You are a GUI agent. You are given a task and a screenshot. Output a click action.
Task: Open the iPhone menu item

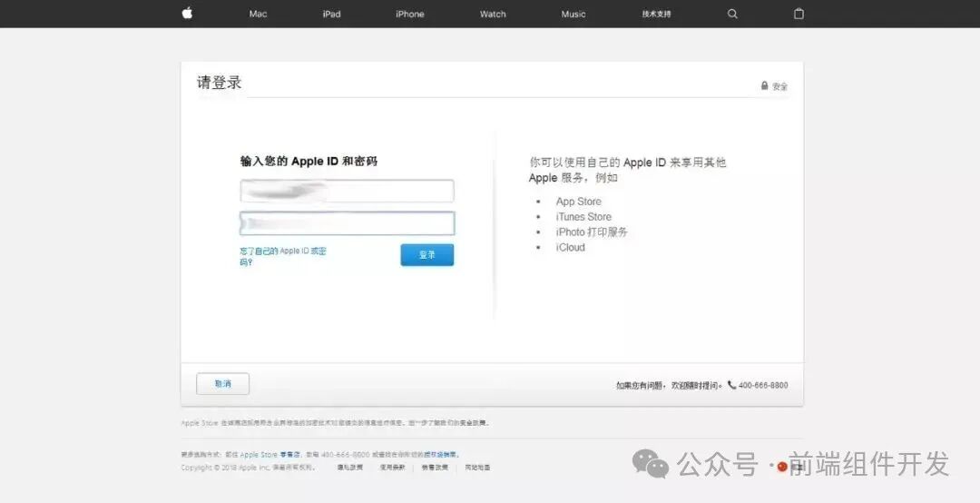(410, 14)
